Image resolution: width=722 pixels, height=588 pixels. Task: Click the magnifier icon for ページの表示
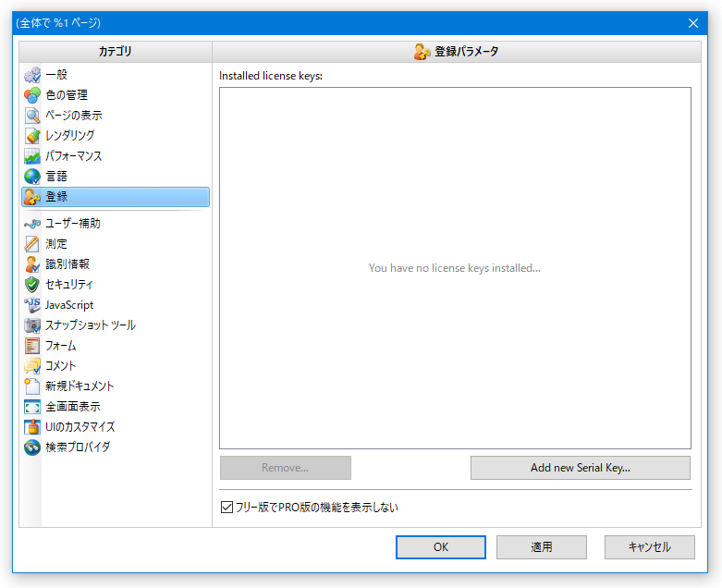tap(32, 116)
